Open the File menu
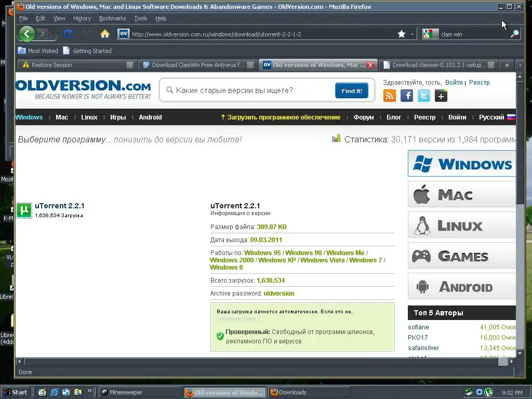 click(23, 18)
